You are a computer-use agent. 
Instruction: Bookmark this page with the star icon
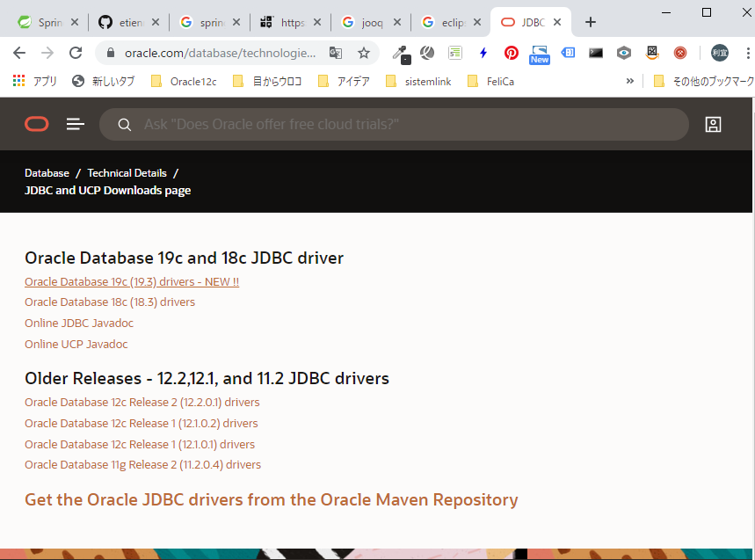pyautogui.click(x=364, y=53)
